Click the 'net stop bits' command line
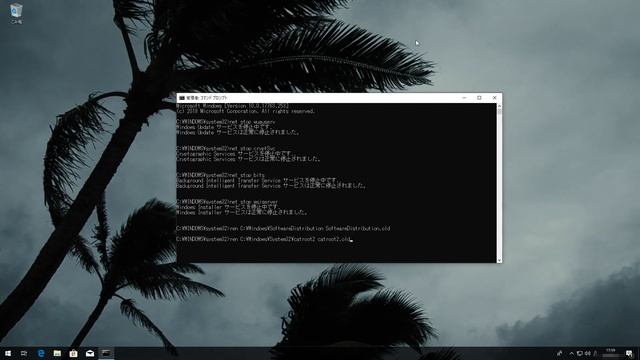 (220, 175)
